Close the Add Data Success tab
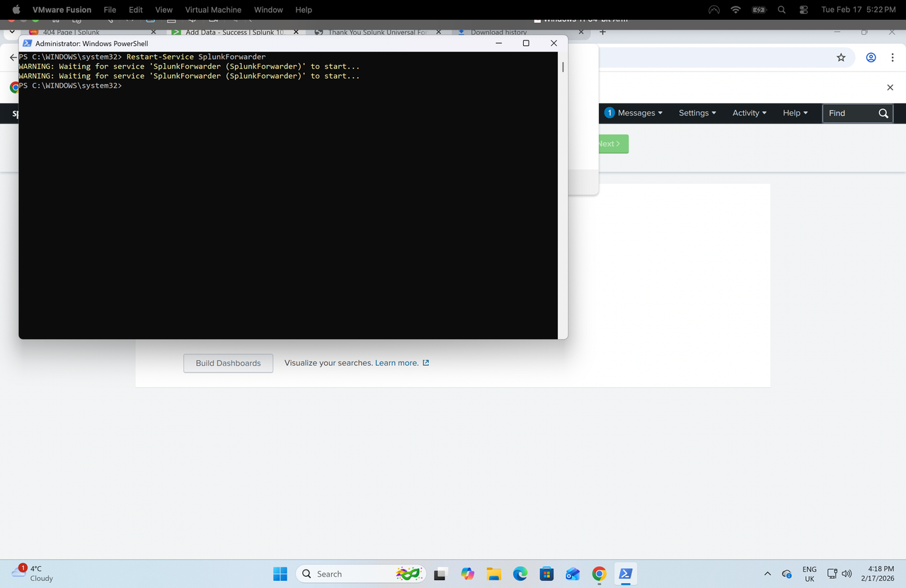 click(296, 33)
